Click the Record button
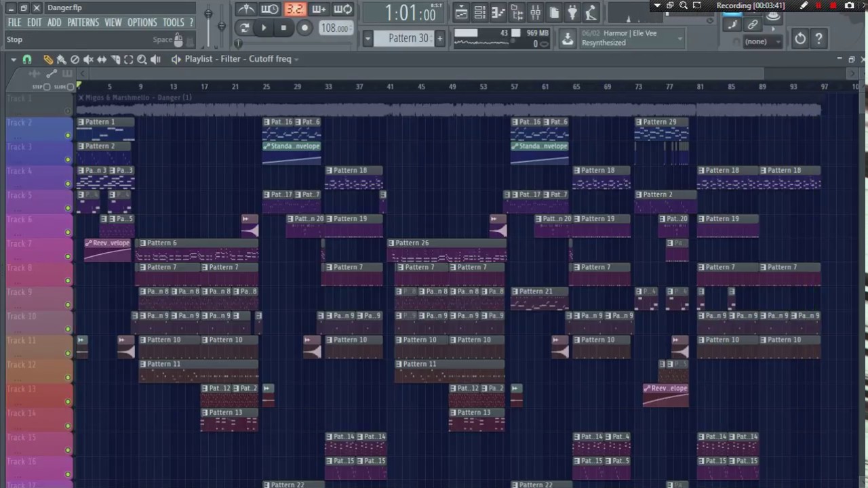Viewport: 868px width, 488px height. point(304,28)
